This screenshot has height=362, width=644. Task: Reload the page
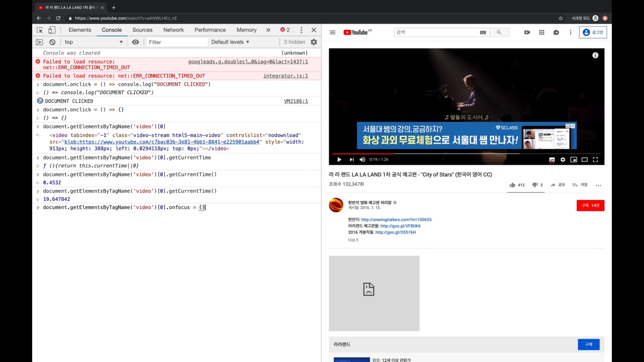coord(58,18)
